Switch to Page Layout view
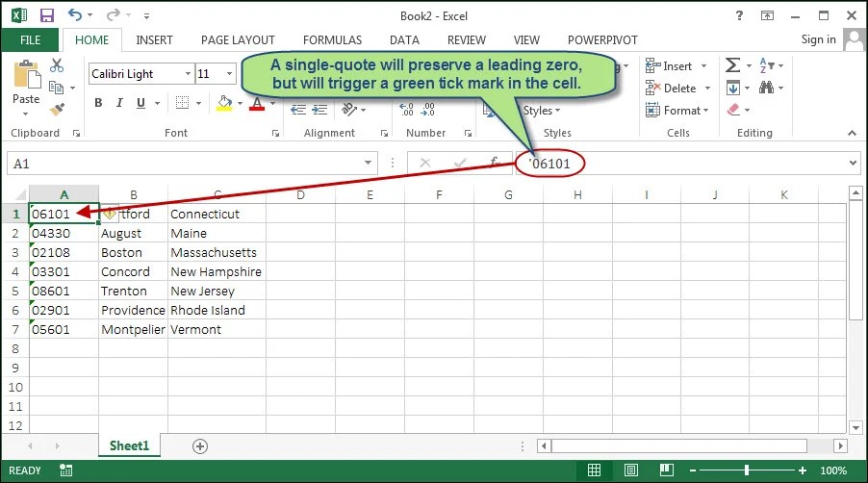This screenshot has width=868, height=483. (630, 470)
